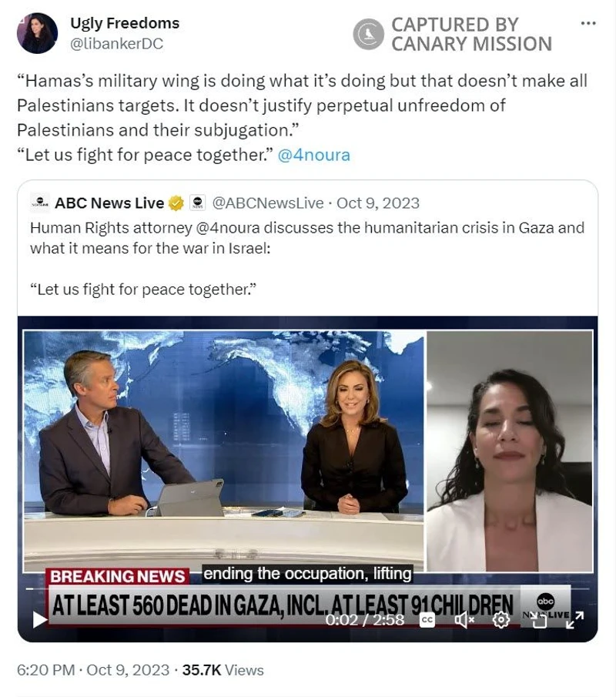Viewport: 616px width, 697px height.
Task: Open the three-dot more options menu
Action: coord(588,23)
